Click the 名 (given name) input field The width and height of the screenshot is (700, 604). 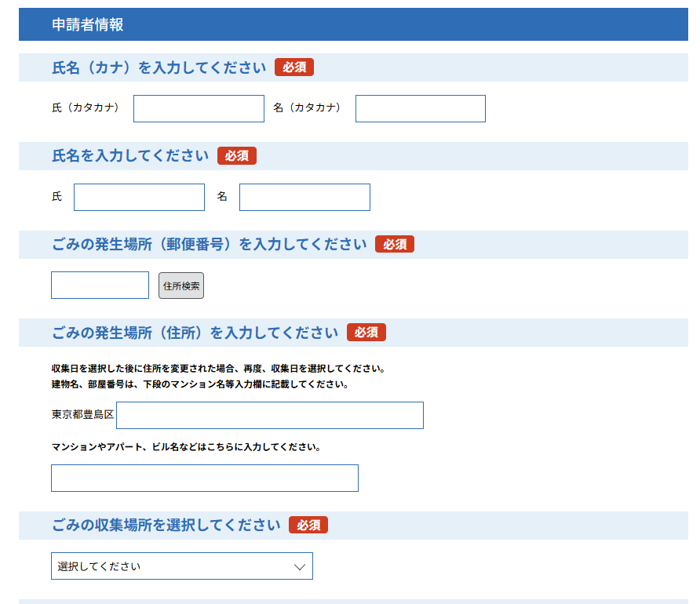[x=304, y=198]
